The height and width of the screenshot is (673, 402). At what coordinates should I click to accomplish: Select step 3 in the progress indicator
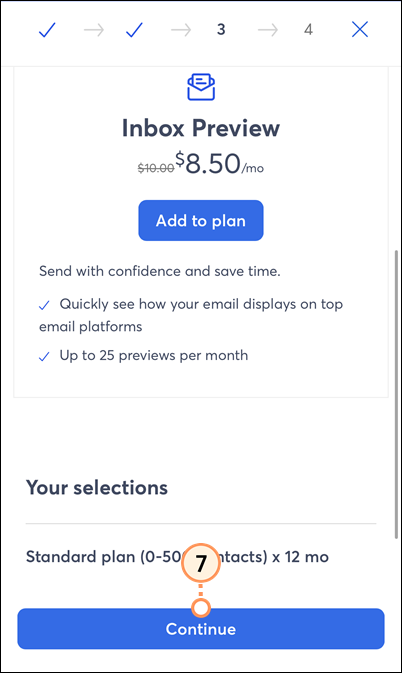click(221, 30)
